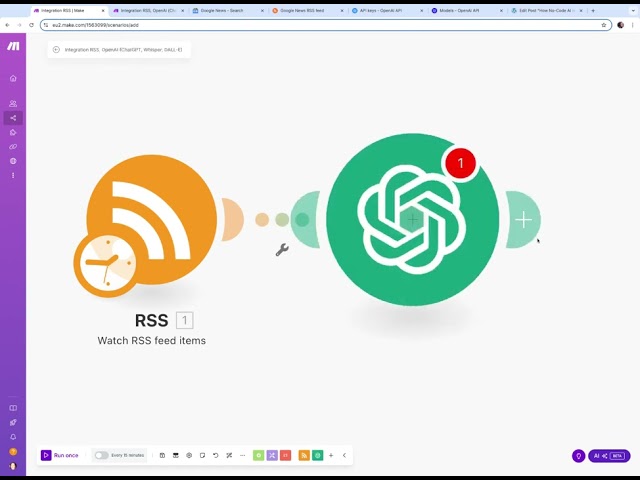This screenshot has width=640, height=480.
Task: Open the Home page from the sidebar
Action: point(13,78)
